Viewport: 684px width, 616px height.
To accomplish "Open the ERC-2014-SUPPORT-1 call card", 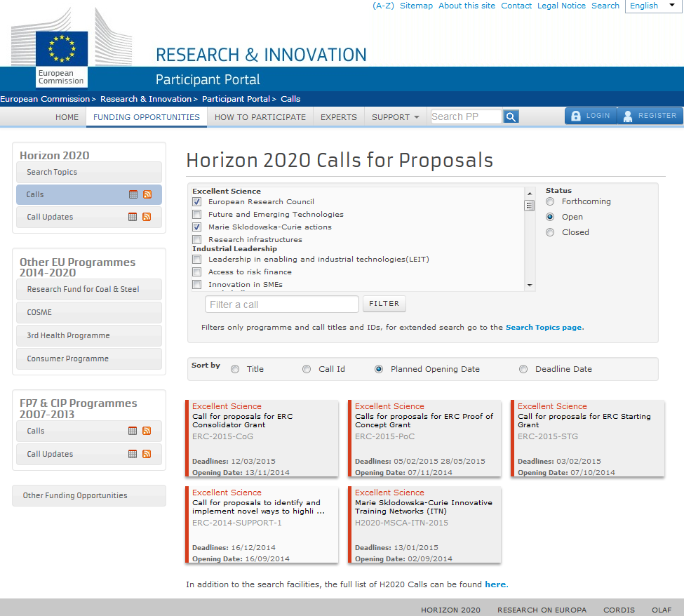I will (x=262, y=525).
